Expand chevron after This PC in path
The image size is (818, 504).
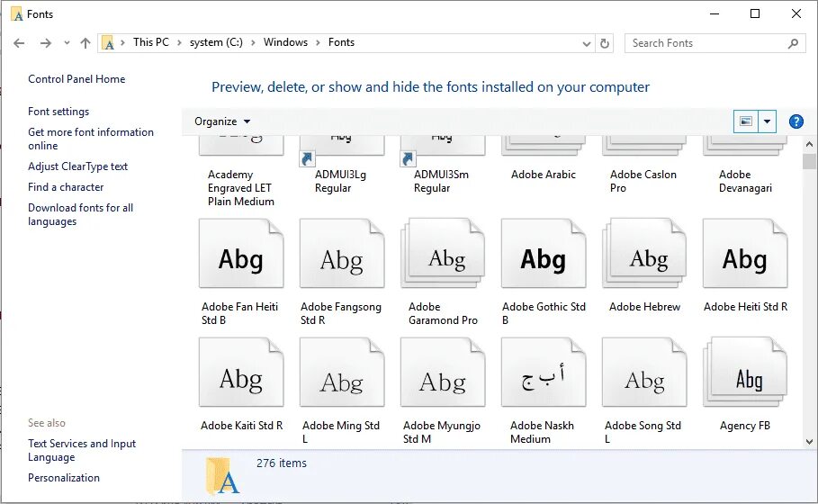click(179, 43)
